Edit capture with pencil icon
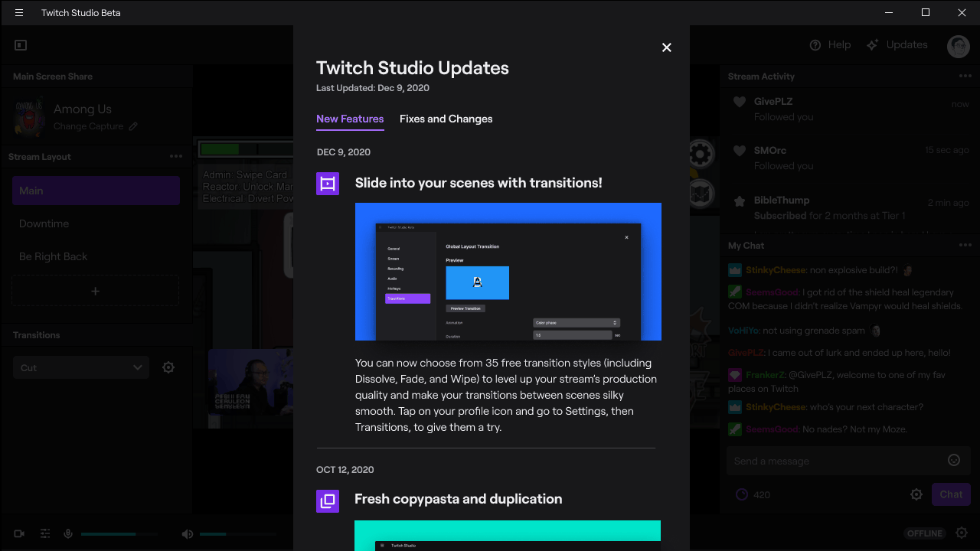980x551 pixels. coord(133,126)
